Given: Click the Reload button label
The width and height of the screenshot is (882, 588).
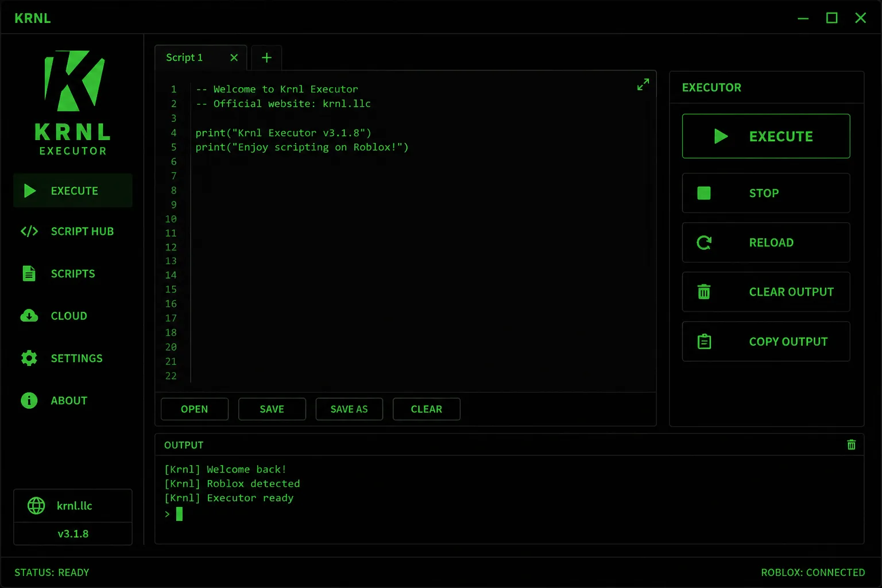Looking at the screenshot, I should (771, 242).
